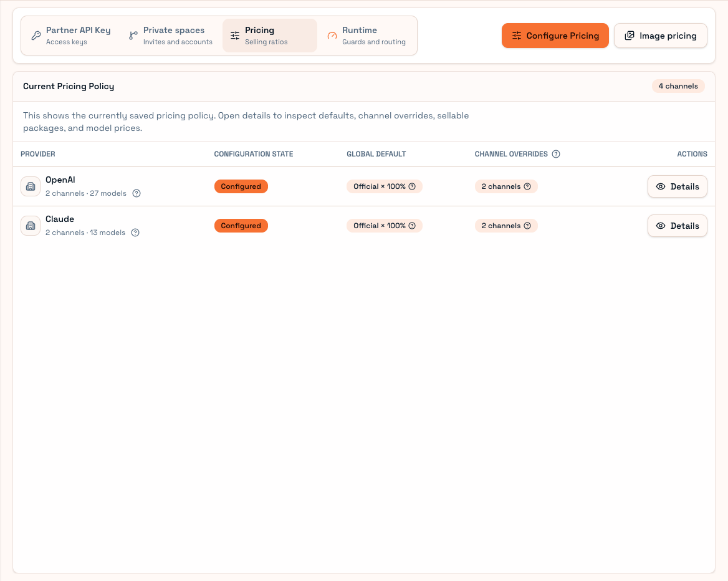This screenshot has width=728, height=581.
Task: Click the Actions column header
Action: pyautogui.click(x=692, y=154)
